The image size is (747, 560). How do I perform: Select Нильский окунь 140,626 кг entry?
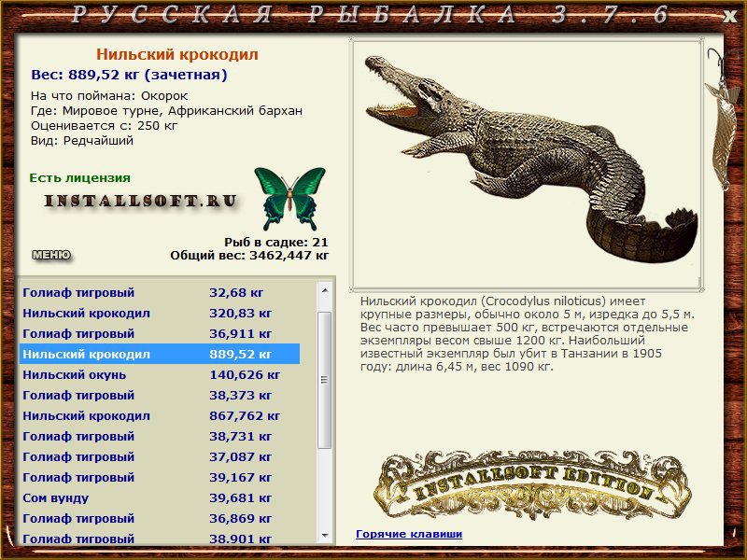tap(159, 375)
